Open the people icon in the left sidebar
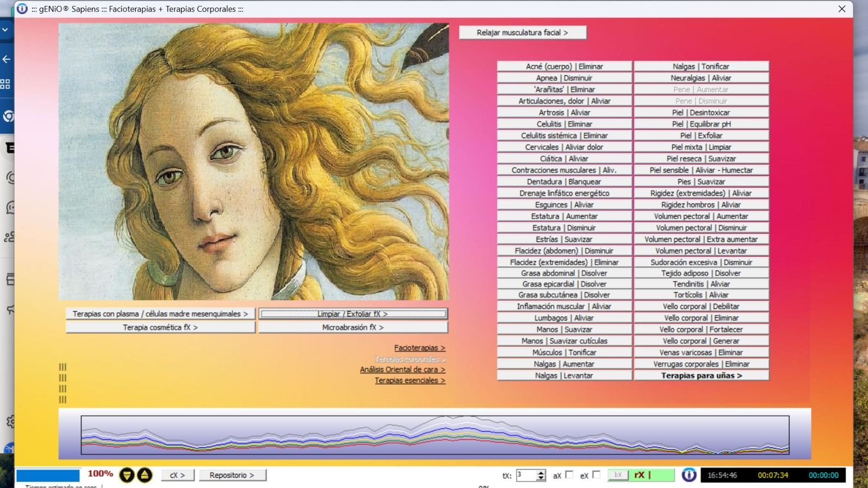Screen dimensions: 868x488 click(9, 237)
